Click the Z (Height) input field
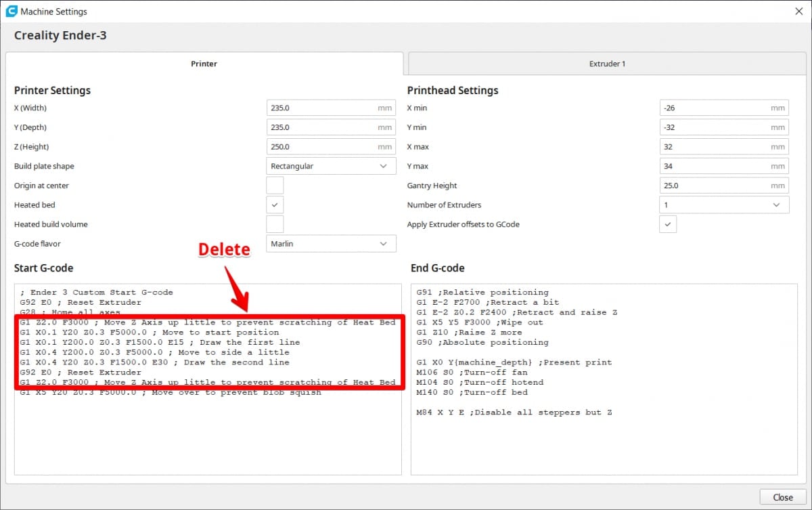Screen dimensions: 812x510 [x=331, y=147]
